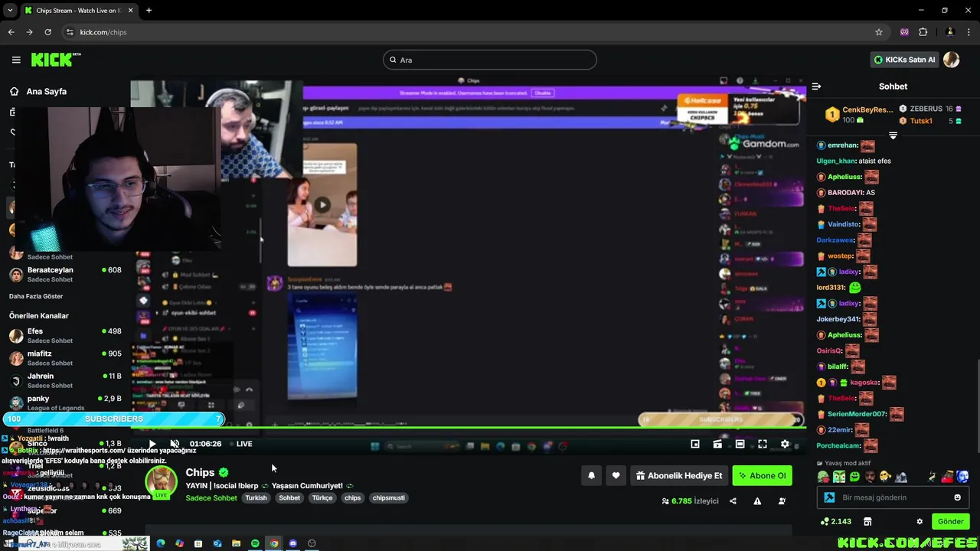View site information icon in address bar

[x=70, y=32]
